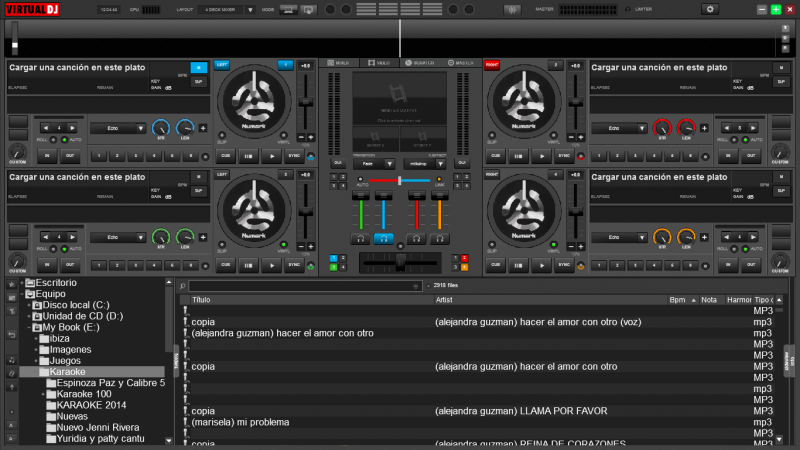Image resolution: width=800 pixels, height=450 pixels.
Task: Pause/stutter deck 1 top-left deck
Action: 248,156
